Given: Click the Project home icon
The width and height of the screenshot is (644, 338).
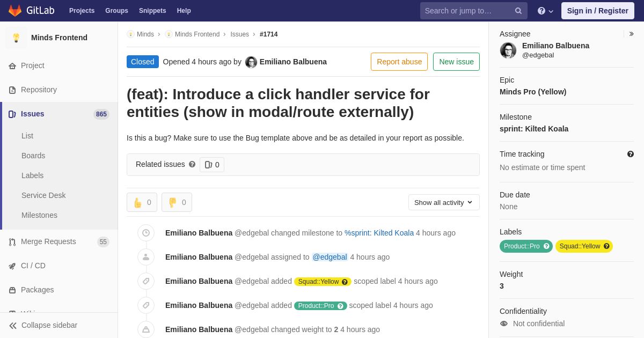Looking at the screenshot, I should pyautogui.click(x=12, y=66).
